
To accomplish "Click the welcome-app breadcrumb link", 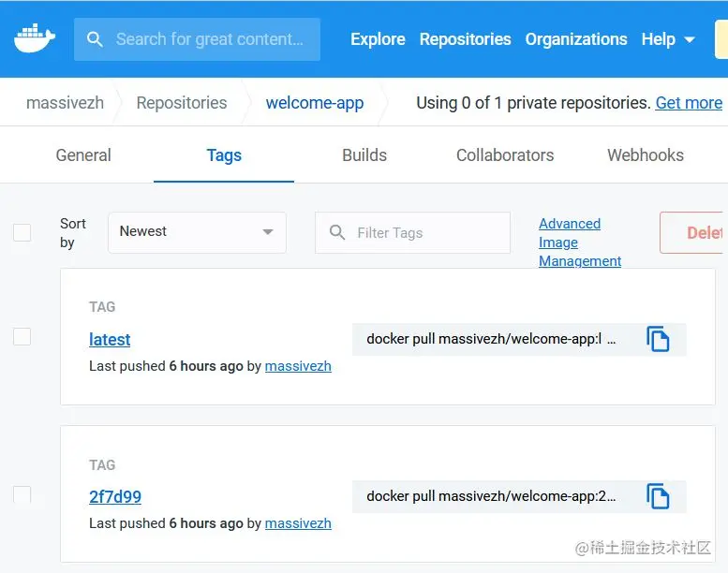I will [315, 103].
